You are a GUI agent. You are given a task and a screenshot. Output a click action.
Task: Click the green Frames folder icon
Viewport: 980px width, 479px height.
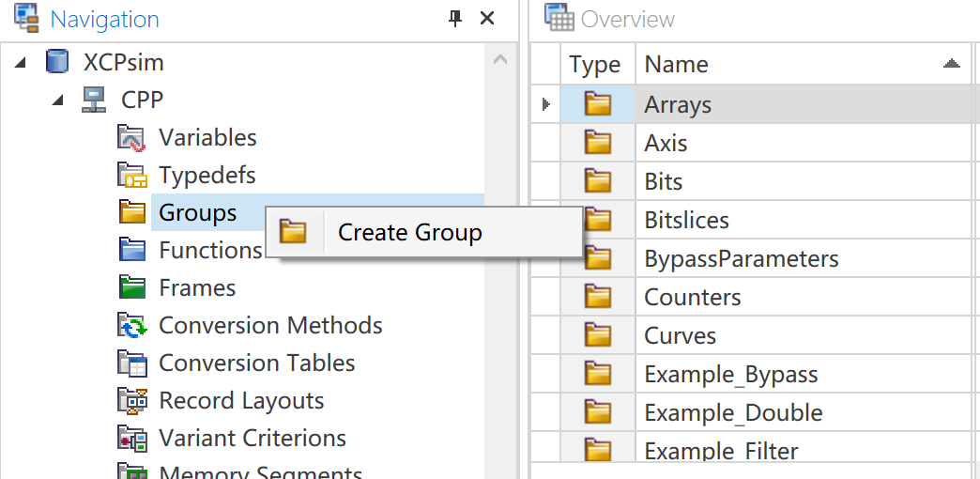[x=132, y=287]
